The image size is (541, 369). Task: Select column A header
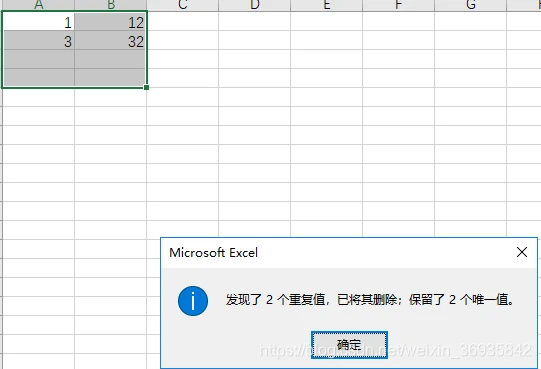pos(38,5)
